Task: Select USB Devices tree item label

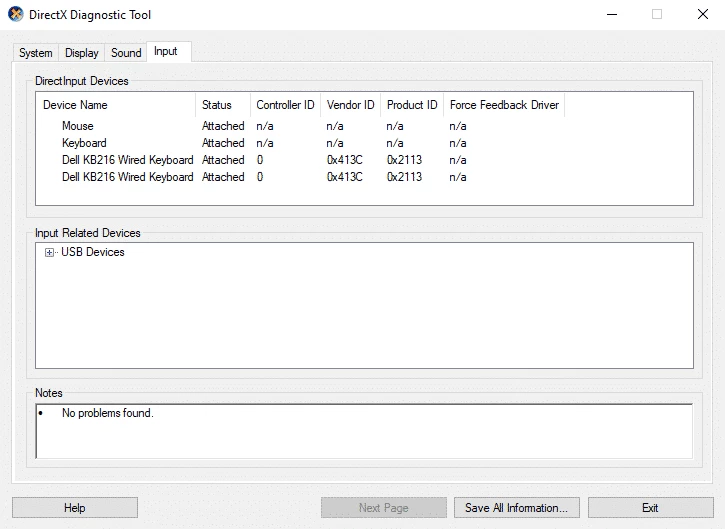Action: click(93, 253)
